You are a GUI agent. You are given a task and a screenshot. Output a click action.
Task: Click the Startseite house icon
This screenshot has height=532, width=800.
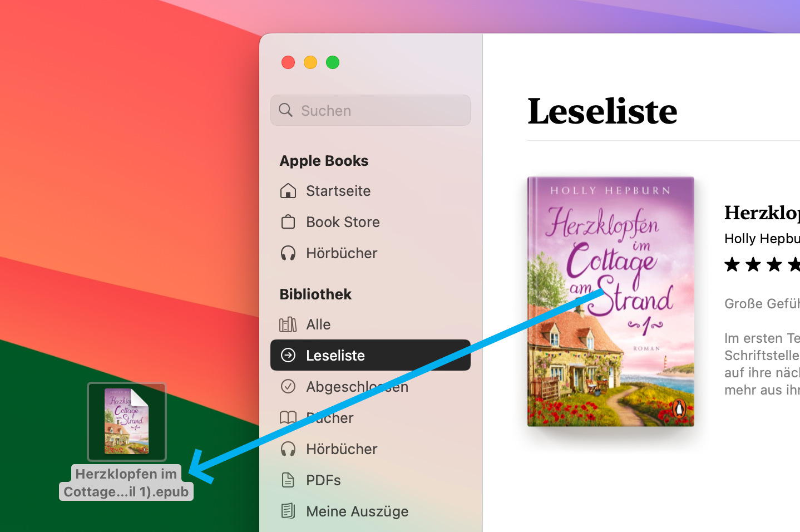coord(288,191)
